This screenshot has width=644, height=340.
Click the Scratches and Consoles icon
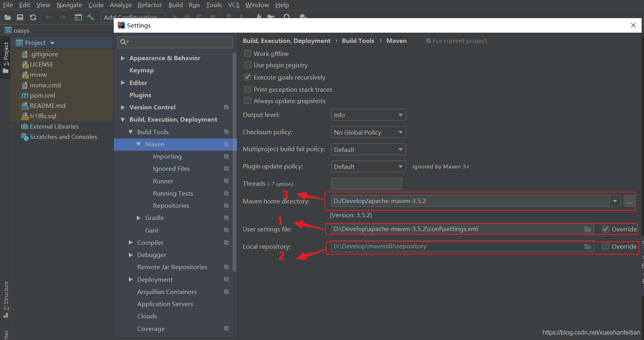point(24,137)
